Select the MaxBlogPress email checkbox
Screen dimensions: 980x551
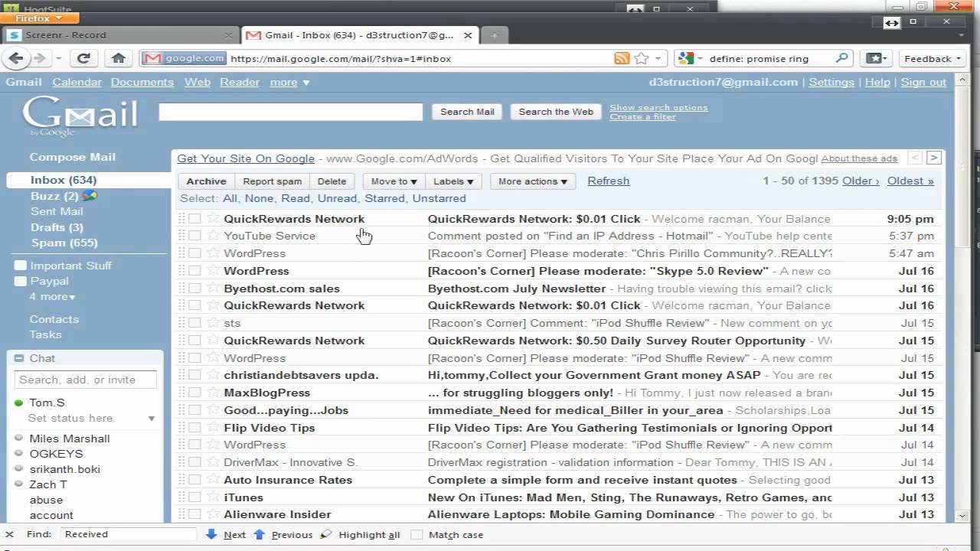tap(194, 393)
